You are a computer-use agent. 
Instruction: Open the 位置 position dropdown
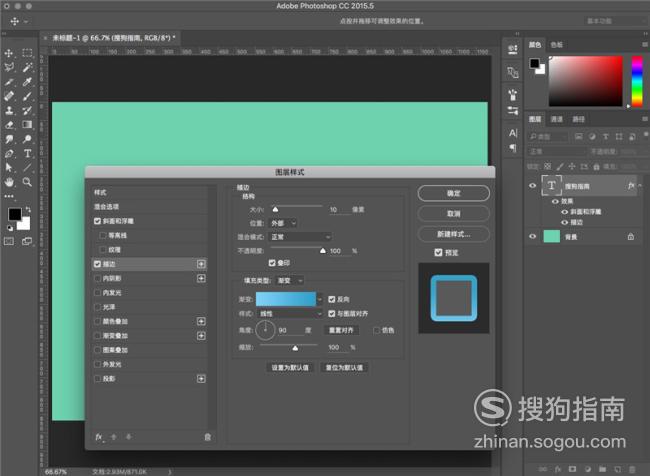284,223
